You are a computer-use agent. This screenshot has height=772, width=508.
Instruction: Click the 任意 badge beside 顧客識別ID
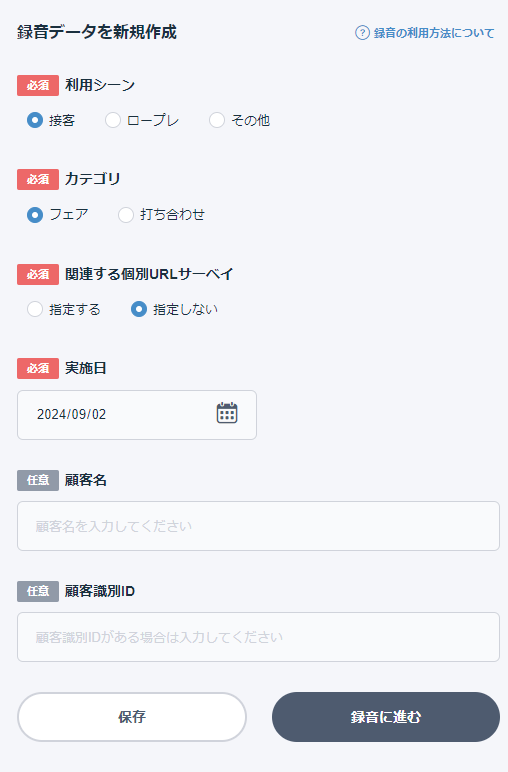[38, 591]
